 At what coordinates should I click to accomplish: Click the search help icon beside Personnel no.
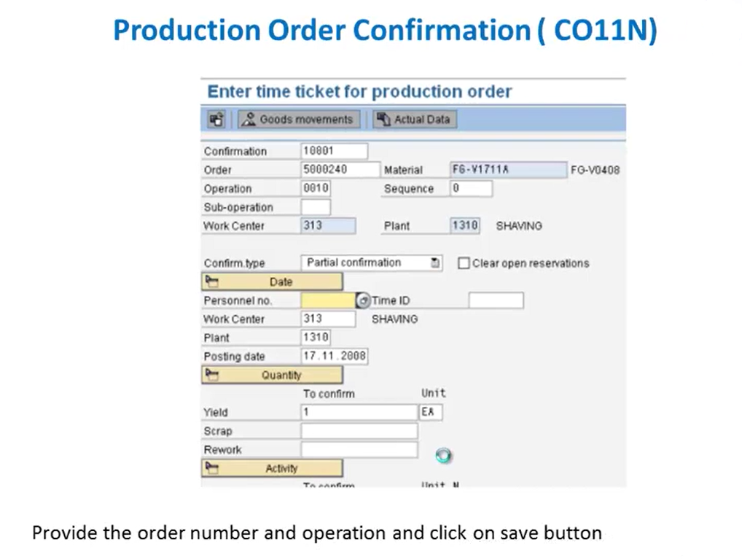coord(363,300)
